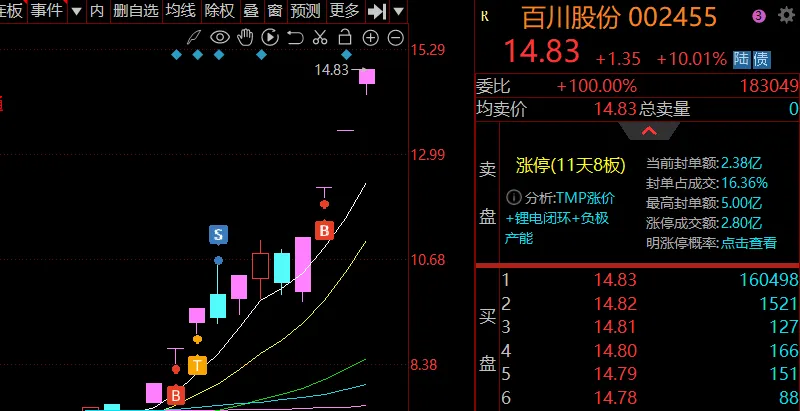Click buy level 3 price 14.81
Viewport: 800px width, 411px height.
(615, 327)
